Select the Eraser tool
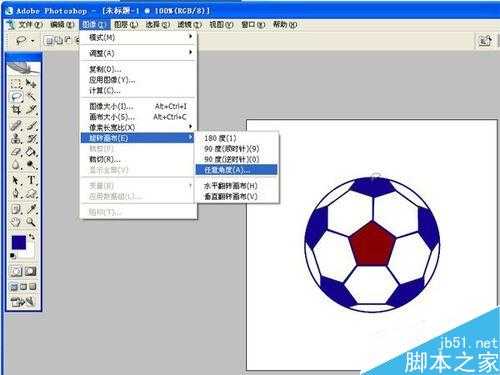Image resolution: width=500 pixels, height=375 pixels. tap(16, 152)
